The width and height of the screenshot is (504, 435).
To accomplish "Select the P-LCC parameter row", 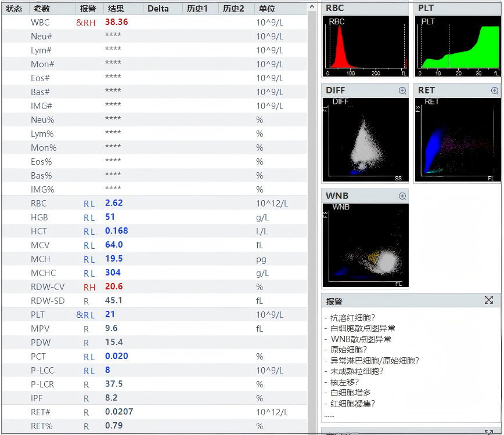I will click(x=154, y=371).
